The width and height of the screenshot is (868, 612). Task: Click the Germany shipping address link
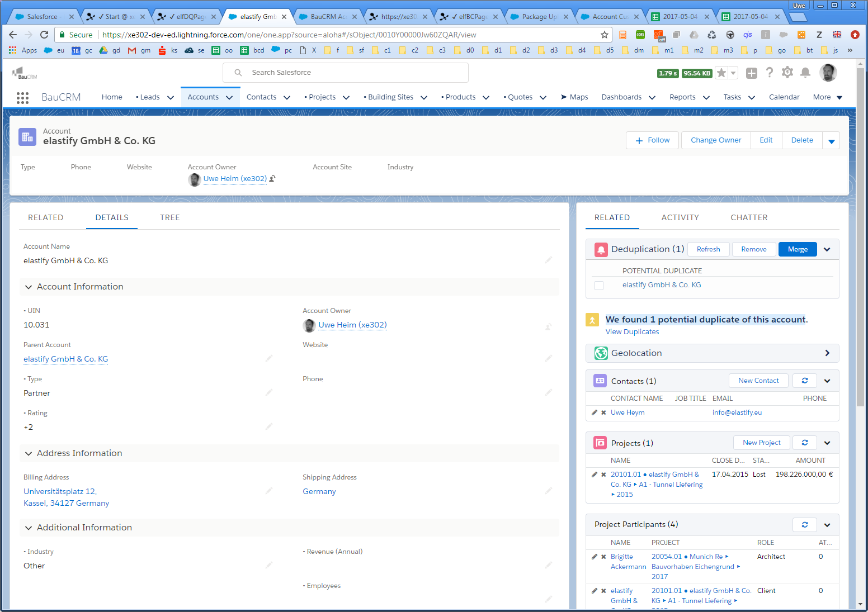(319, 491)
